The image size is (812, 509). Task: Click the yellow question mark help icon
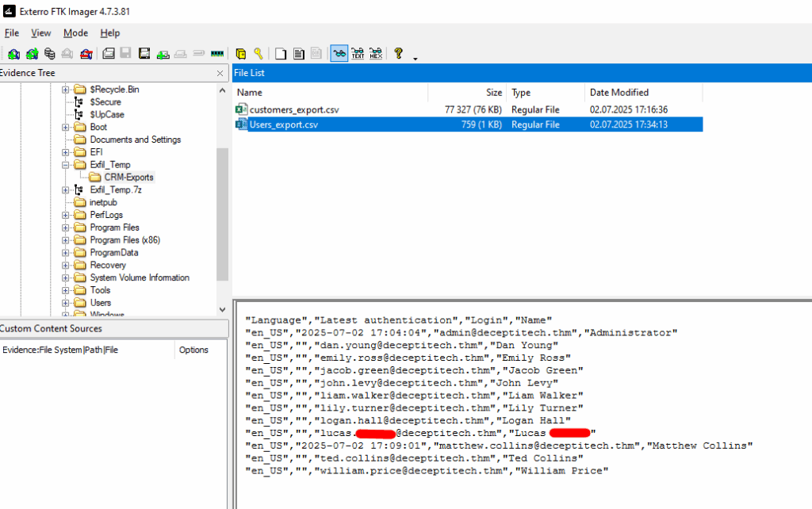click(x=398, y=53)
